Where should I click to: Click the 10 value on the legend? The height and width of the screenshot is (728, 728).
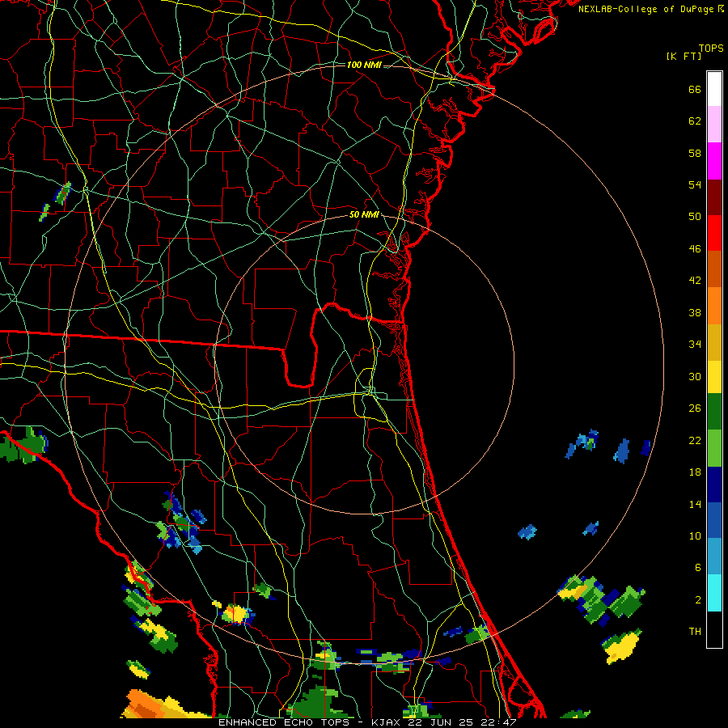(x=695, y=536)
